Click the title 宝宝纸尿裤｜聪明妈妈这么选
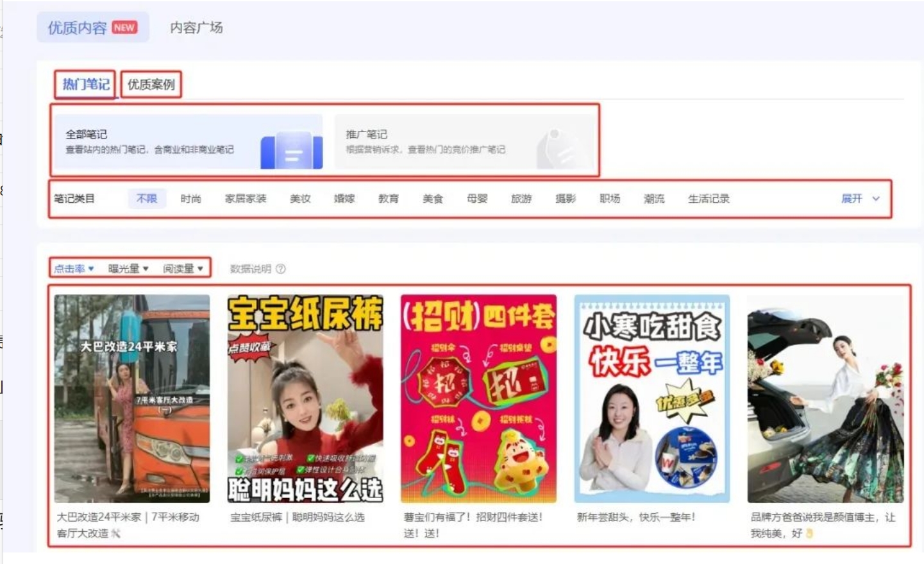The image size is (924, 564). 298,517
